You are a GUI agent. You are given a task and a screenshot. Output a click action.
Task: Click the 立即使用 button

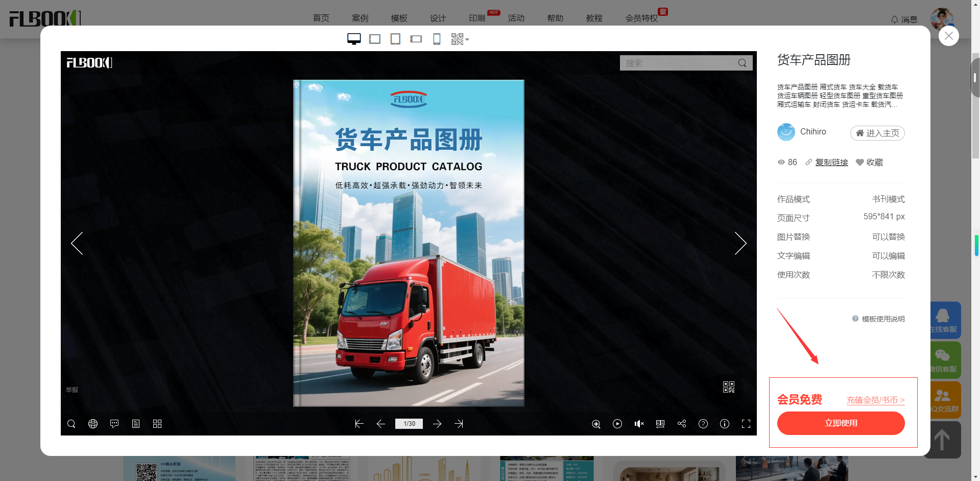pyautogui.click(x=841, y=423)
